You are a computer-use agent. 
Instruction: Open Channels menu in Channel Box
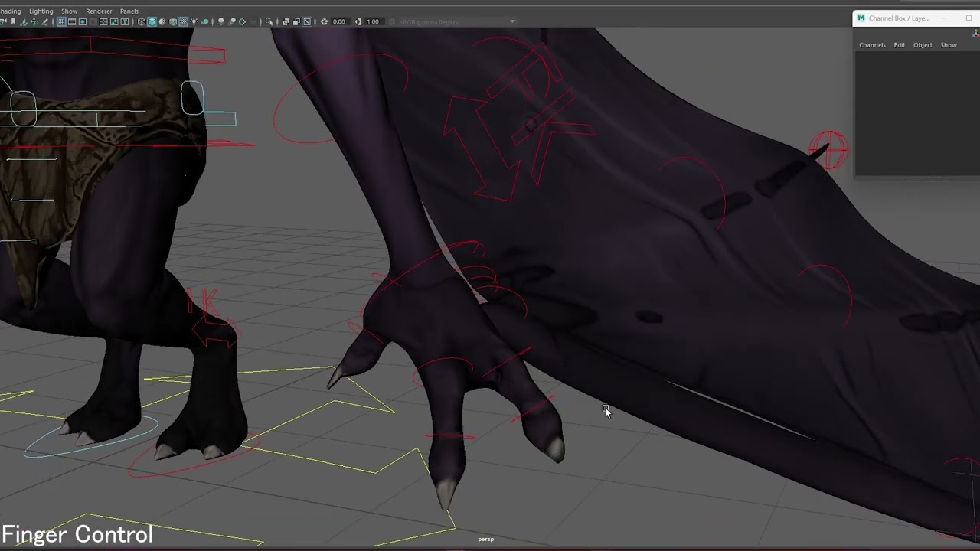(x=872, y=45)
